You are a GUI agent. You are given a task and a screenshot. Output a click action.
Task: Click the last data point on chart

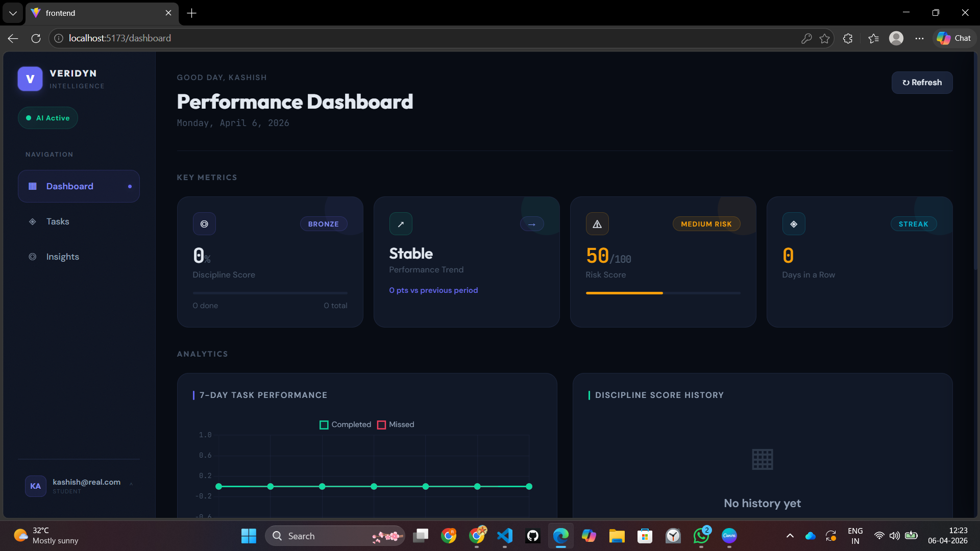[x=529, y=487]
